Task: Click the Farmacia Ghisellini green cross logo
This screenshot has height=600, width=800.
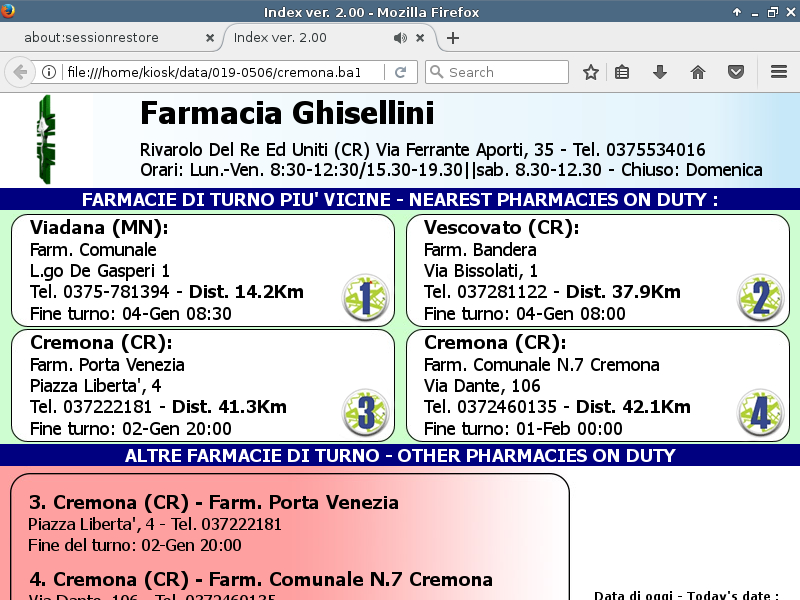Action: (x=45, y=138)
